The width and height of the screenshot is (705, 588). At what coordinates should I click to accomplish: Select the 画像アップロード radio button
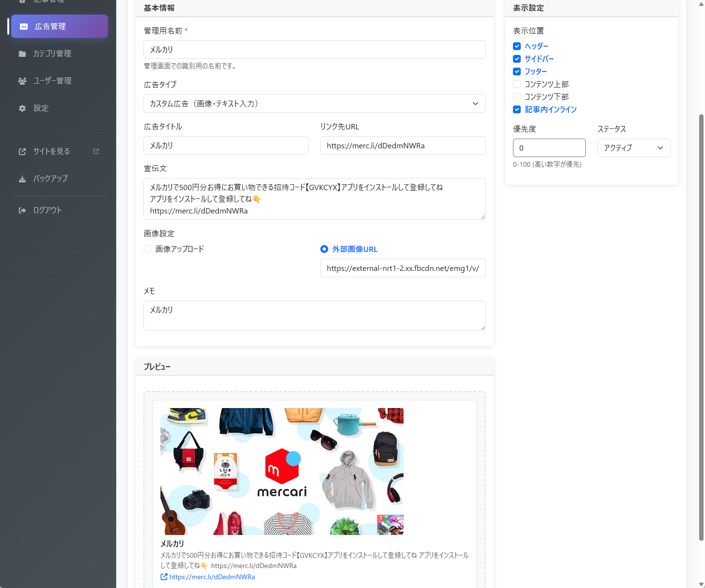(147, 249)
